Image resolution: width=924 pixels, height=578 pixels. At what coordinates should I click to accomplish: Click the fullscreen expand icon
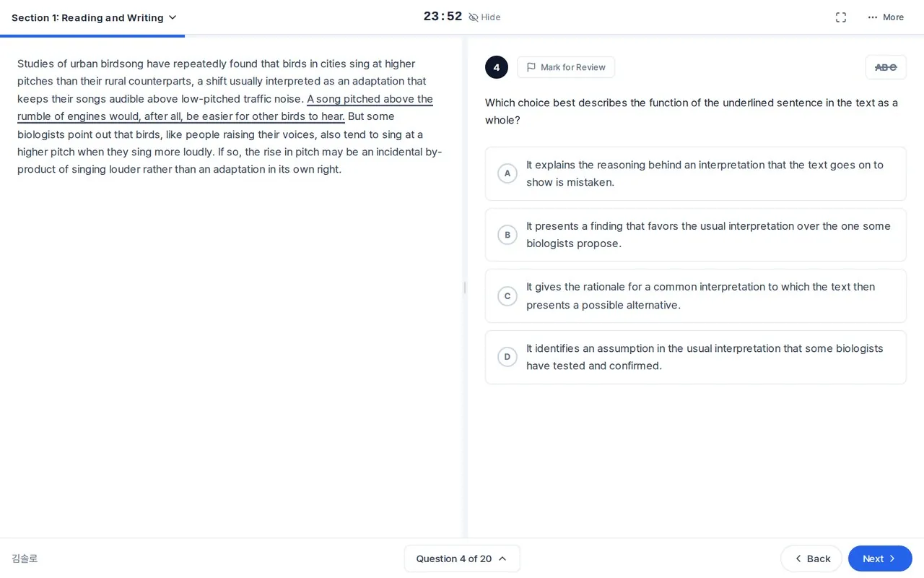(841, 17)
